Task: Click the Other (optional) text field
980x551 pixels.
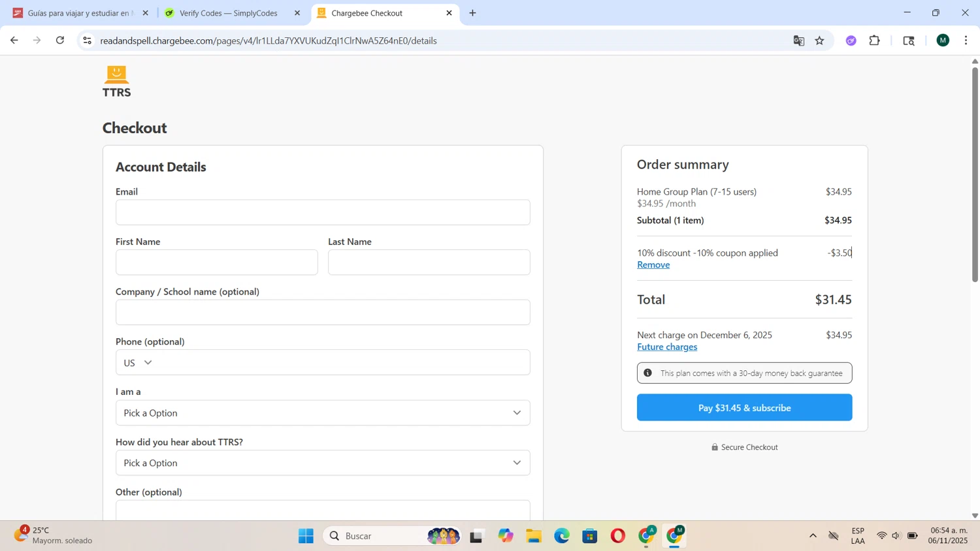Action: coord(323,511)
